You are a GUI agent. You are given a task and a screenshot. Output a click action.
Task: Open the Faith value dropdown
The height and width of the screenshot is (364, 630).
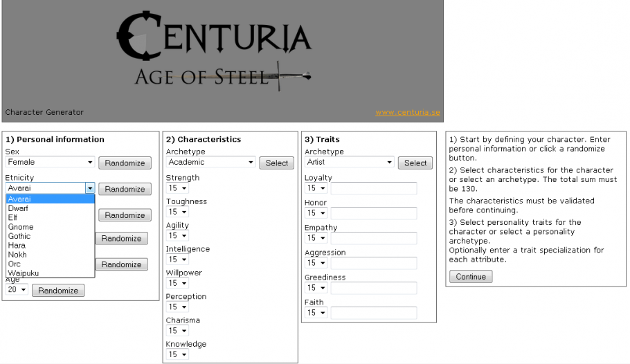(316, 313)
